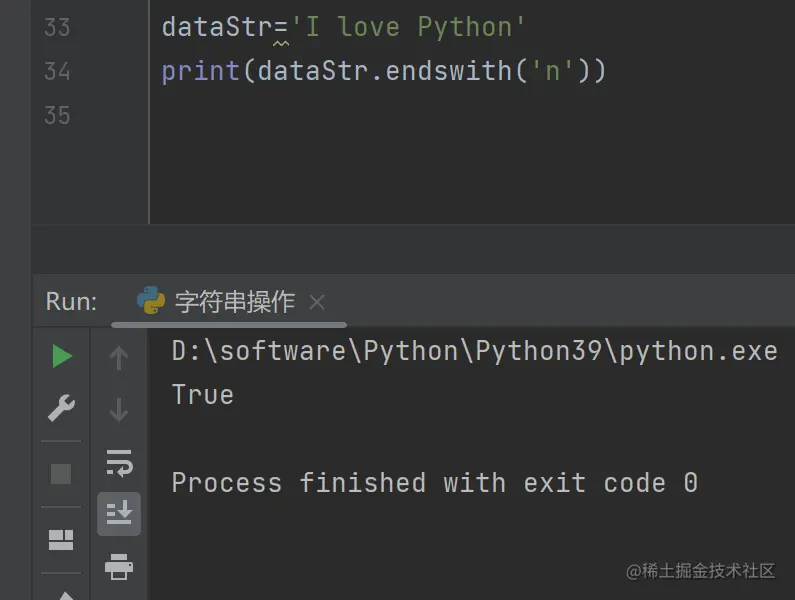Click the Python logo on run tab

(151, 301)
